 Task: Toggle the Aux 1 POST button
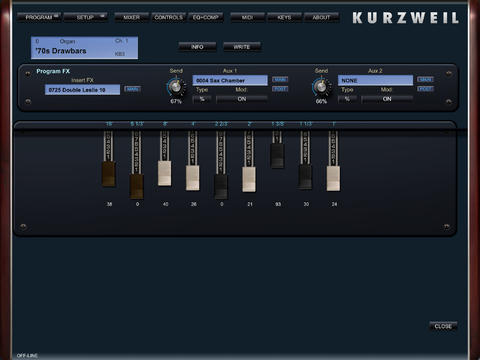pyautogui.click(x=280, y=89)
